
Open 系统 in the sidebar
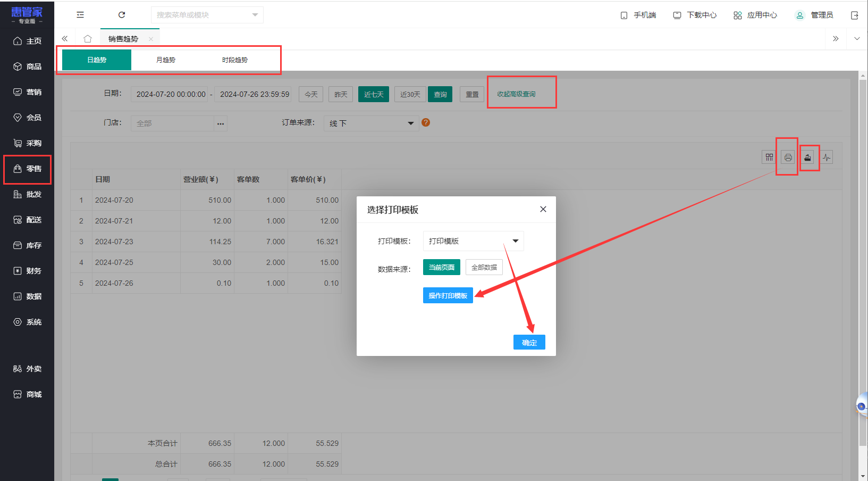point(27,322)
